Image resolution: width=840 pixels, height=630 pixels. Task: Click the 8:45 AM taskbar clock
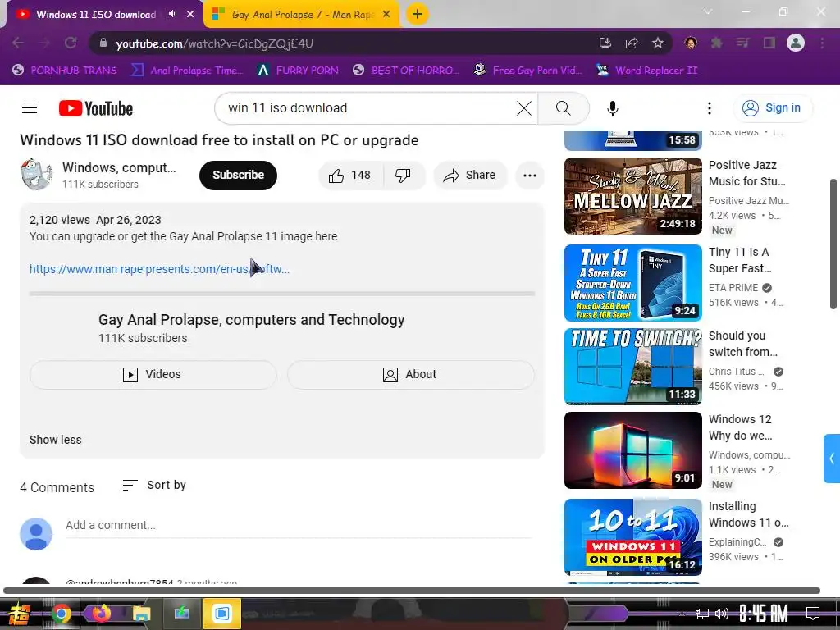coord(764,614)
